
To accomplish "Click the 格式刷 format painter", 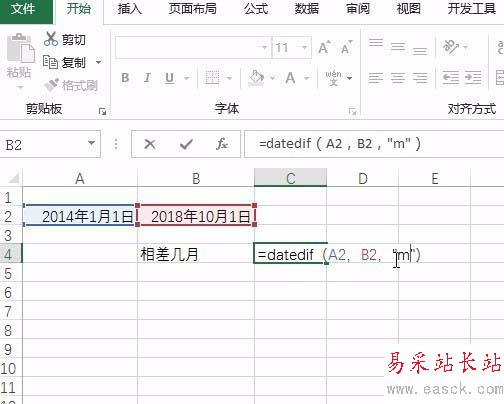I will 71,85.
